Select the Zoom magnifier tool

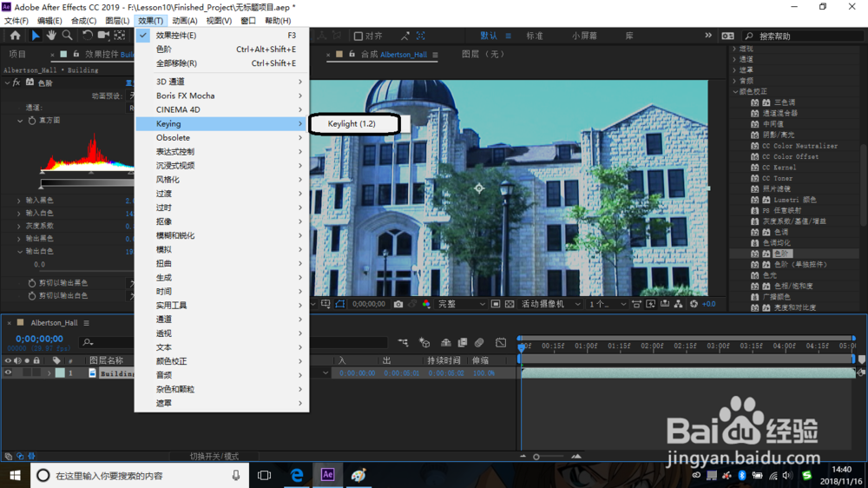[67, 36]
